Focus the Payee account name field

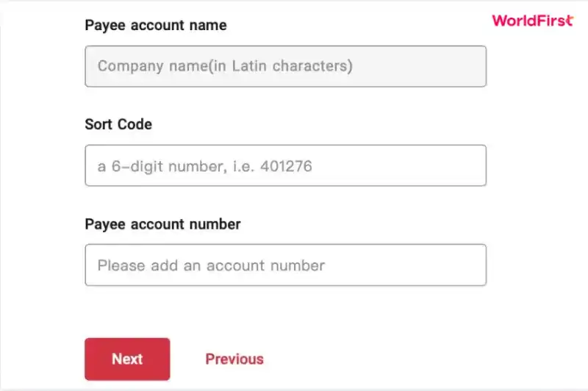pos(286,66)
